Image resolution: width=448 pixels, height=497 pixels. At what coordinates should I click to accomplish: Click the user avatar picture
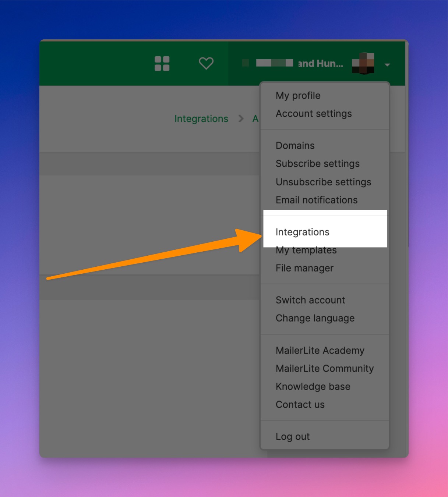(363, 64)
